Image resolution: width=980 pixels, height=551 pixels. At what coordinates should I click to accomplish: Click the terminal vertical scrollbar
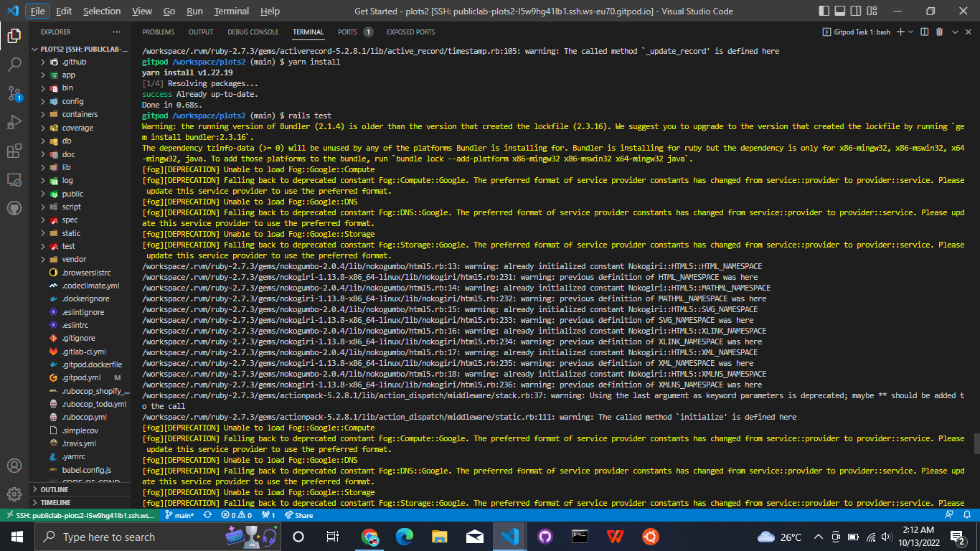[976, 443]
